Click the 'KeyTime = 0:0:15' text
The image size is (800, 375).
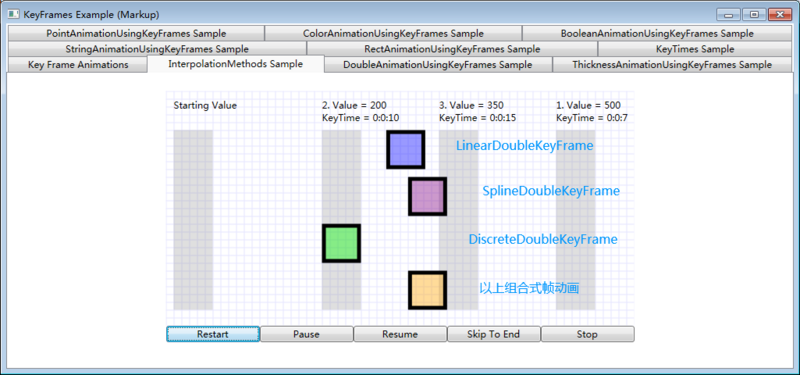478,118
